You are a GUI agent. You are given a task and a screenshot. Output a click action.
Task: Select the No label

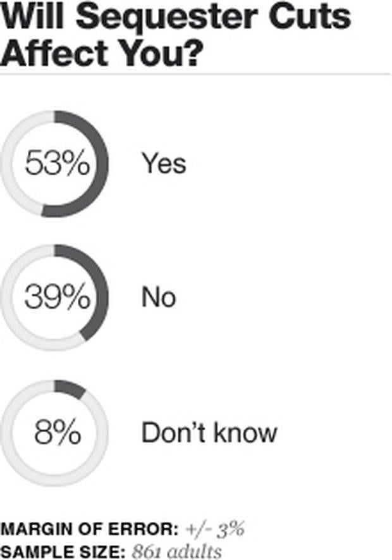(159, 297)
